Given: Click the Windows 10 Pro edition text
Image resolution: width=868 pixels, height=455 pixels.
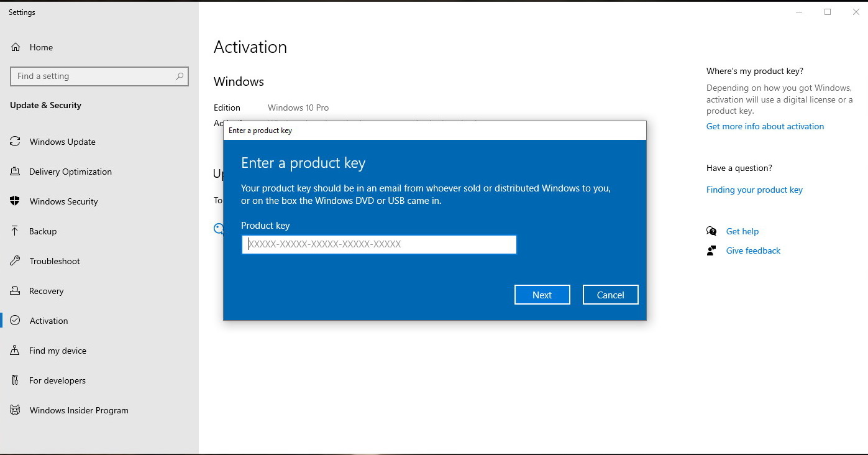Looking at the screenshot, I should [x=298, y=108].
